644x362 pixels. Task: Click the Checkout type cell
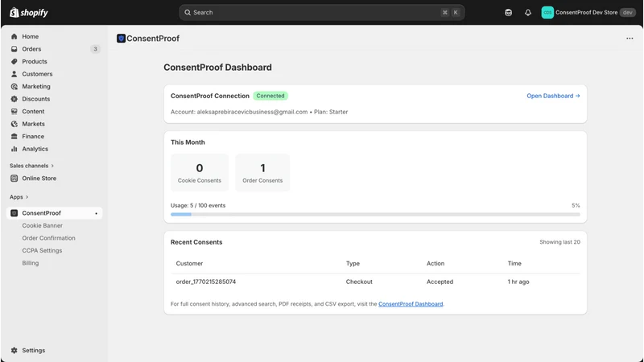coord(359,282)
